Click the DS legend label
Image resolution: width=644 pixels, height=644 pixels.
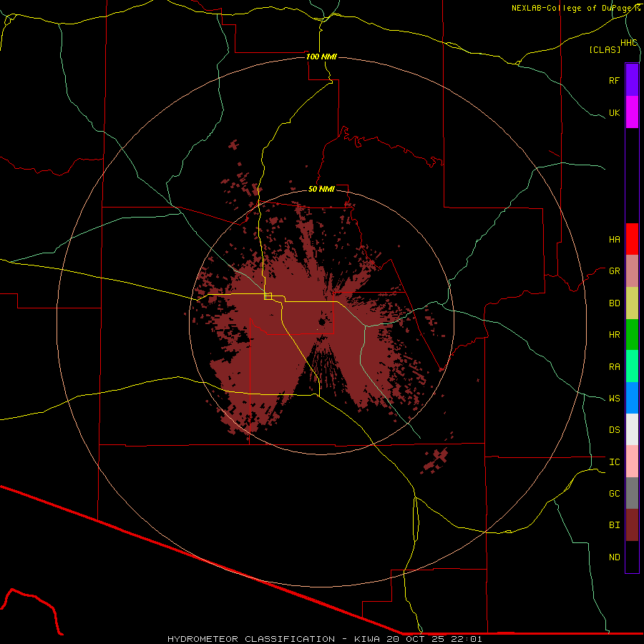pos(614,430)
